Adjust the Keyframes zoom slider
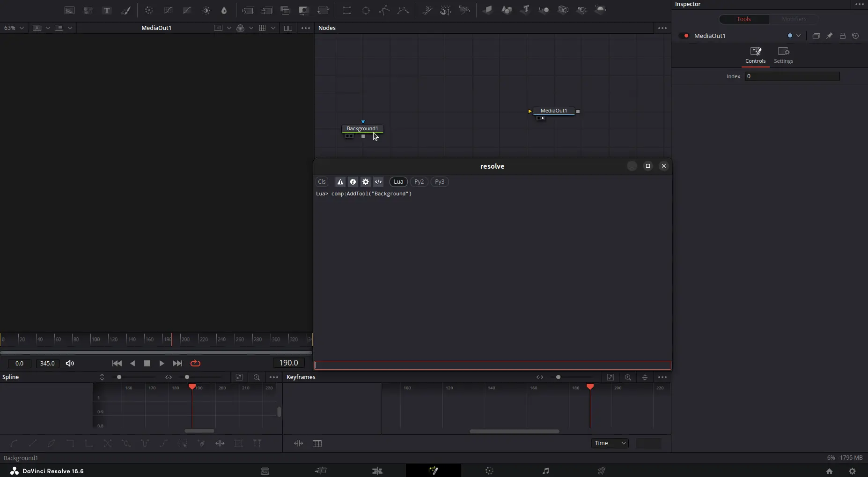Image resolution: width=868 pixels, height=477 pixels. [x=558, y=377]
